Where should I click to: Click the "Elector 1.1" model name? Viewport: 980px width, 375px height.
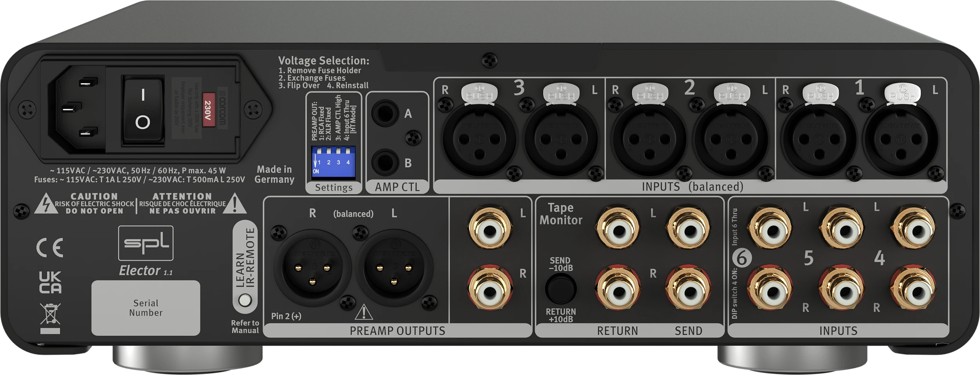click(146, 271)
